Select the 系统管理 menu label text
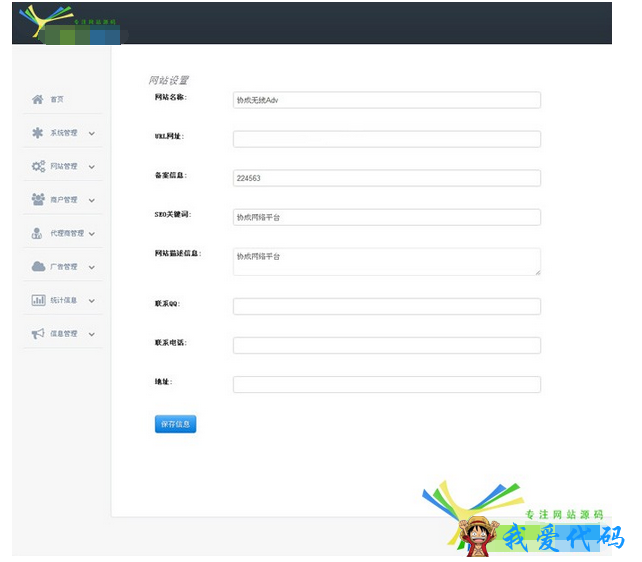 64,133
